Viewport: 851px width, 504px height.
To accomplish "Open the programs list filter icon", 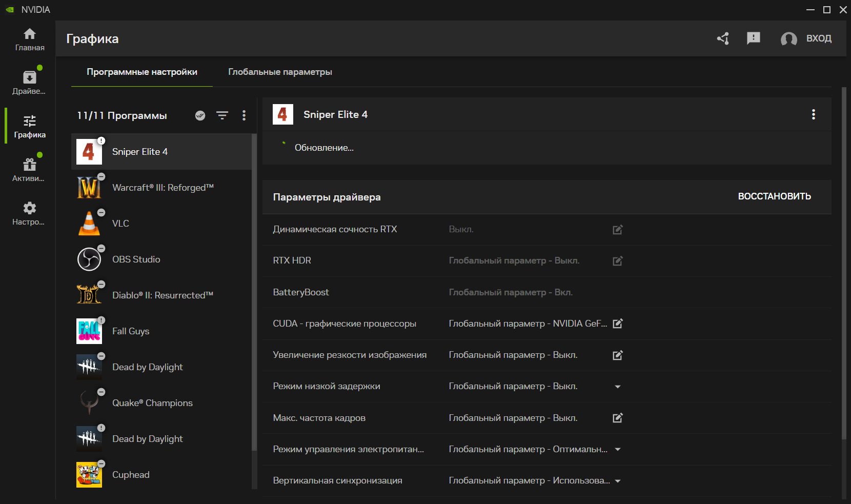I will pyautogui.click(x=222, y=116).
